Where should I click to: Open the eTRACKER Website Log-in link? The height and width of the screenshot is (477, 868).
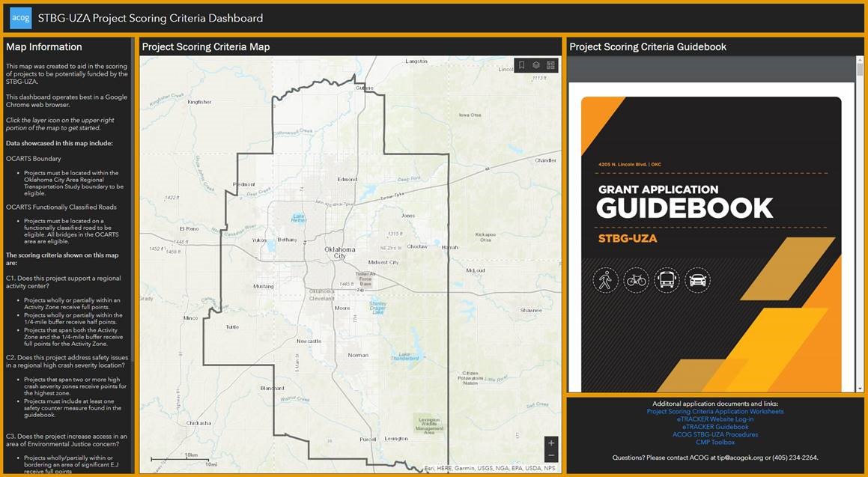point(715,419)
